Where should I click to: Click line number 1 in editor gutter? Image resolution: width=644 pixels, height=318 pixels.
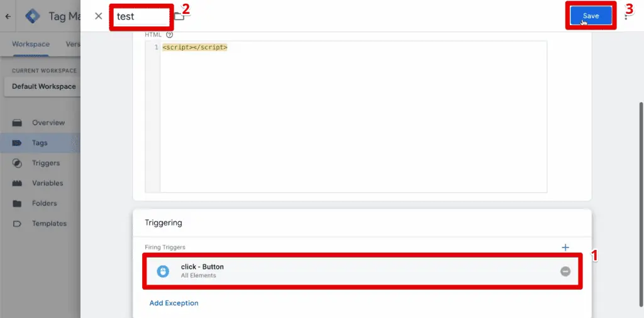156,48
